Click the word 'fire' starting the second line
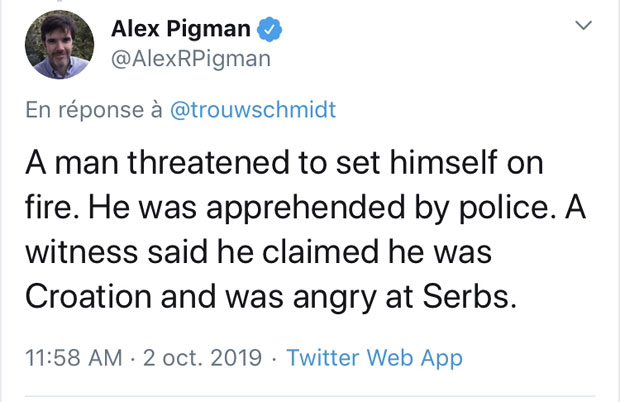The width and height of the screenshot is (620, 402). pyautogui.click(x=48, y=208)
